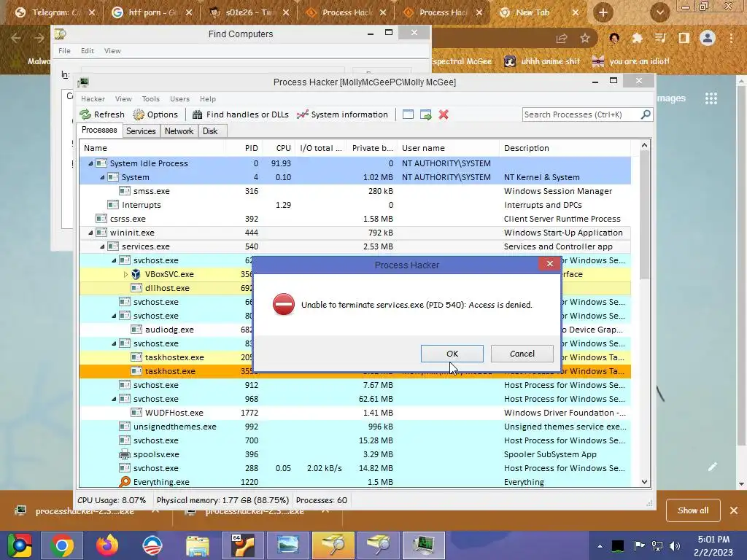This screenshot has height=560, width=747.
Task: Open Find handles or DLLs
Action: pyautogui.click(x=241, y=114)
